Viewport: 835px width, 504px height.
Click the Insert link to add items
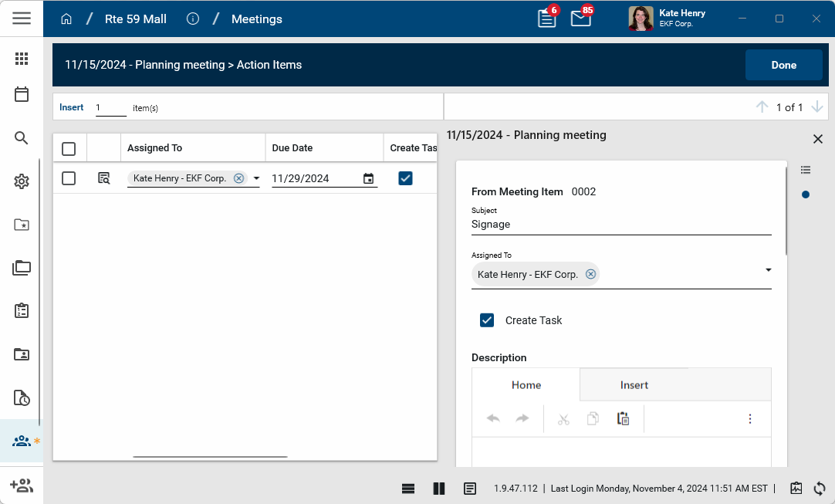72,107
